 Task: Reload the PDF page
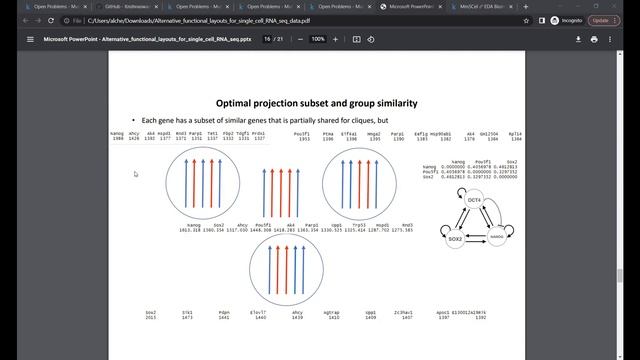coord(51,20)
